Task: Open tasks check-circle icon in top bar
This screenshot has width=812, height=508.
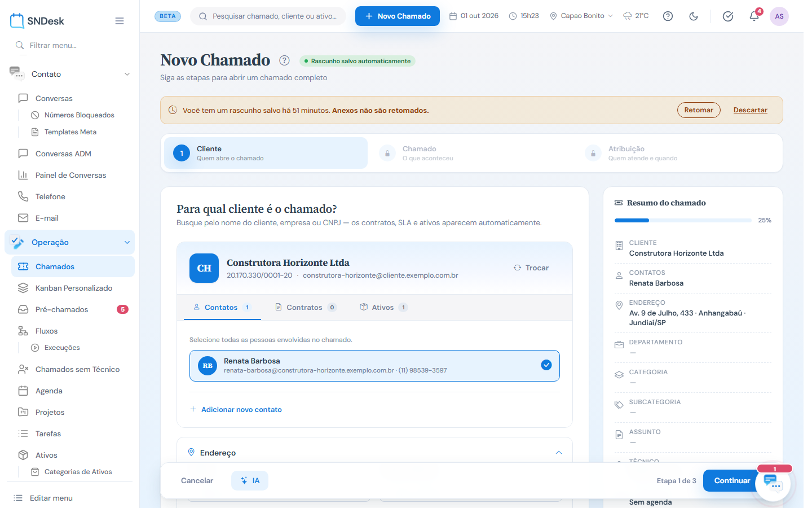Action: [728, 16]
